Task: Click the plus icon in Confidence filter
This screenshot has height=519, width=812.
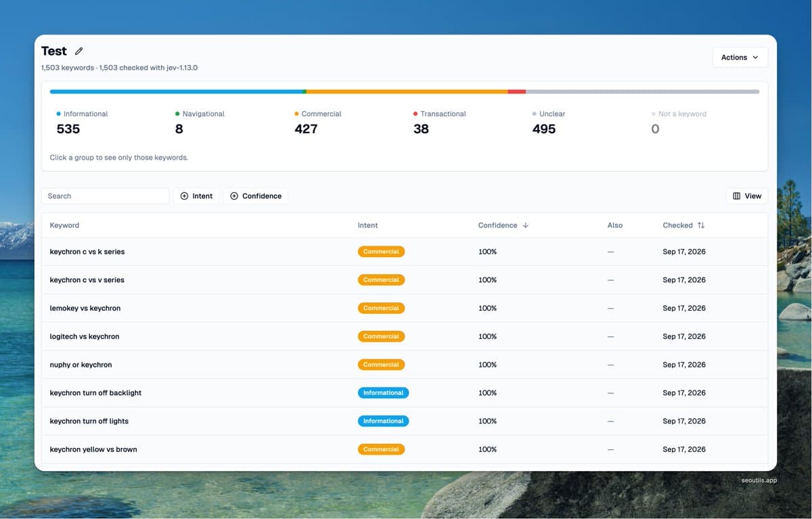Action: tap(234, 196)
